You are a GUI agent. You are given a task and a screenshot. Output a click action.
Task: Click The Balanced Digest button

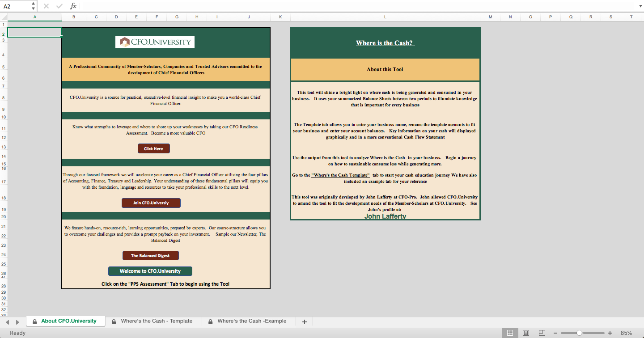click(150, 255)
